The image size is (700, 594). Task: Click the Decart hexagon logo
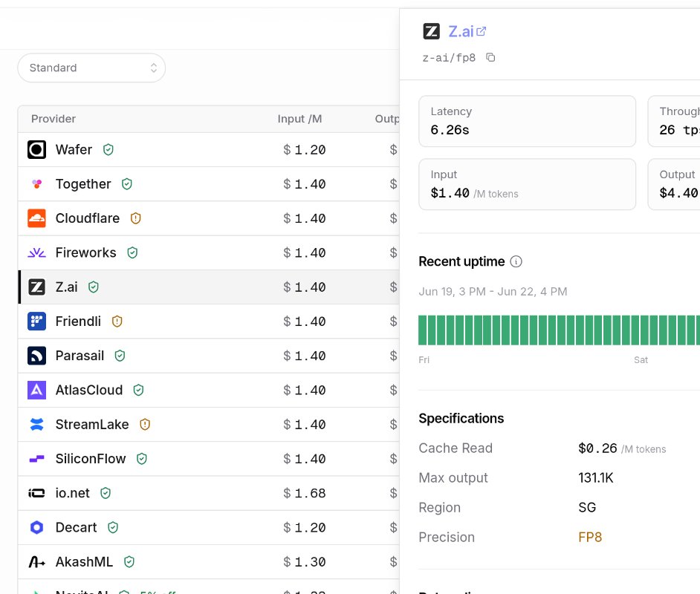pos(36,527)
